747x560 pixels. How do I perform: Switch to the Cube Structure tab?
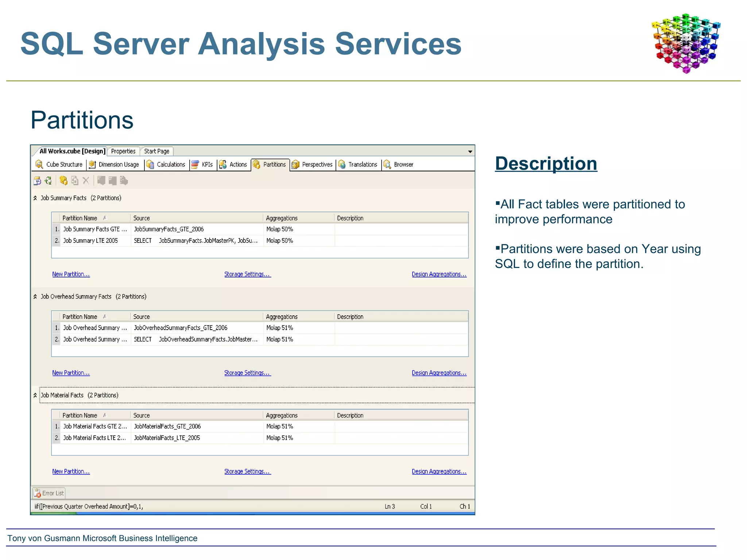point(59,164)
